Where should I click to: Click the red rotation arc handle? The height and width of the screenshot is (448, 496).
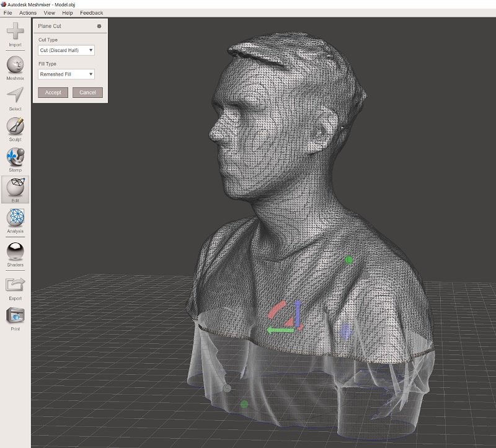(x=277, y=310)
